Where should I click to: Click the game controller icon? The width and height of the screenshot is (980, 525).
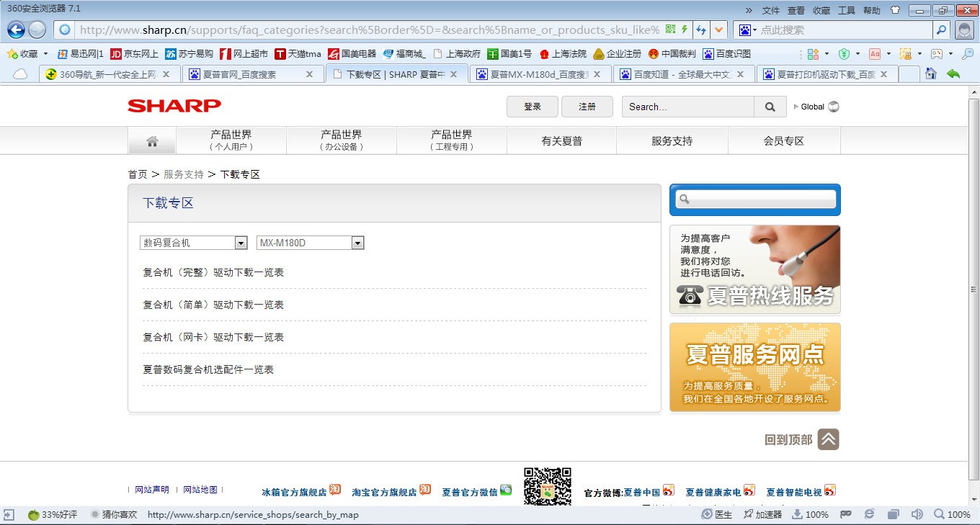point(937,54)
